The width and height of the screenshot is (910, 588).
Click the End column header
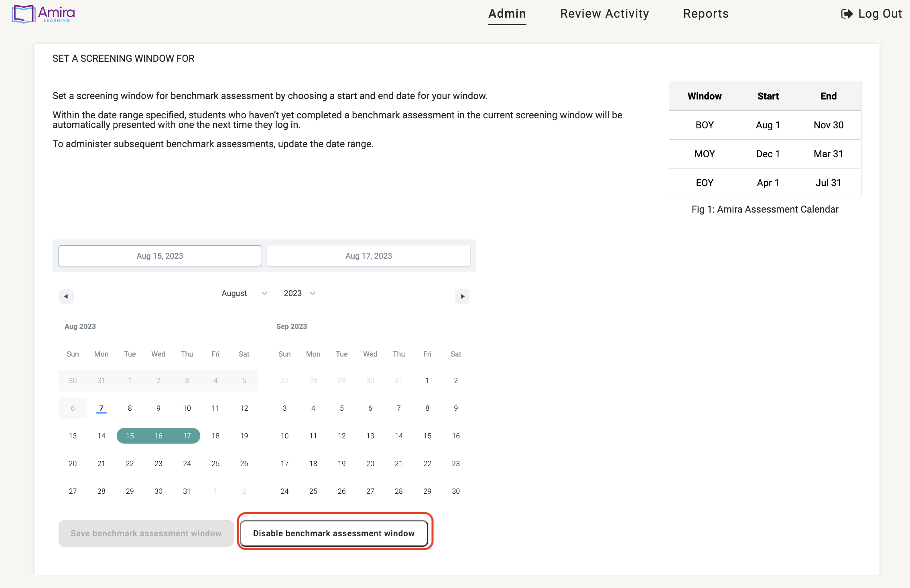tap(829, 96)
